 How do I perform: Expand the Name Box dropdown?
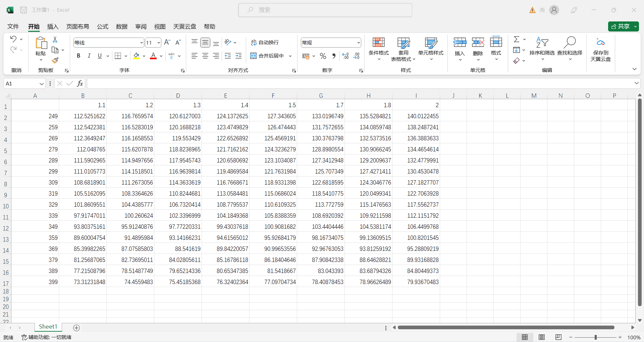pyautogui.click(x=42, y=83)
